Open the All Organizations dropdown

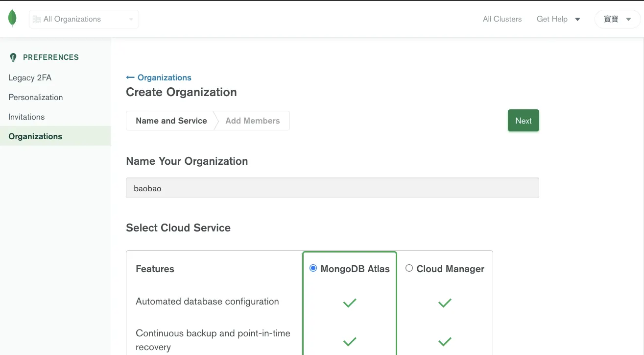[x=84, y=19]
